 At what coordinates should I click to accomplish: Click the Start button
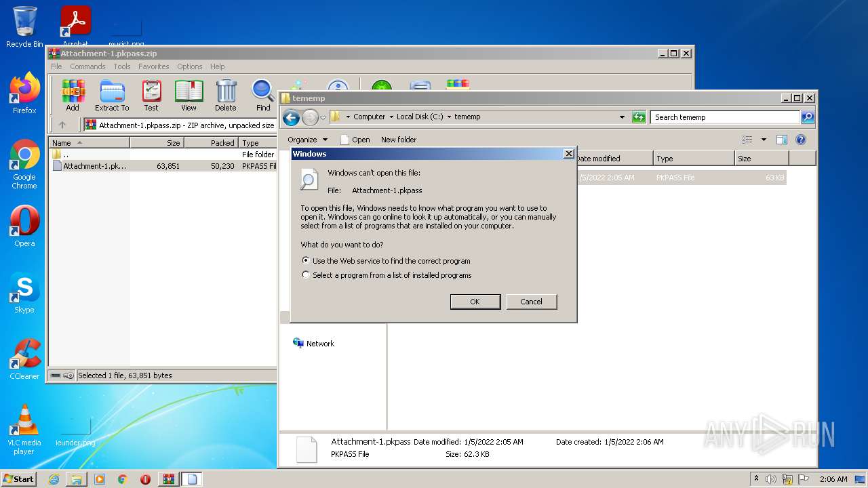pyautogui.click(x=18, y=479)
